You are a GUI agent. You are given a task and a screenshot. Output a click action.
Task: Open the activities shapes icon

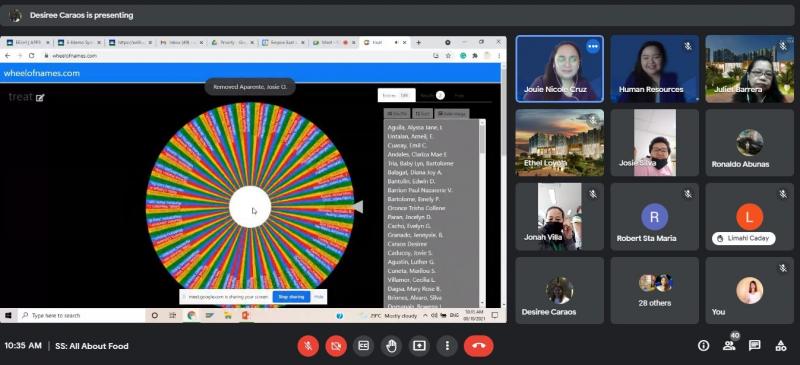pyautogui.click(x=781, y=346)
